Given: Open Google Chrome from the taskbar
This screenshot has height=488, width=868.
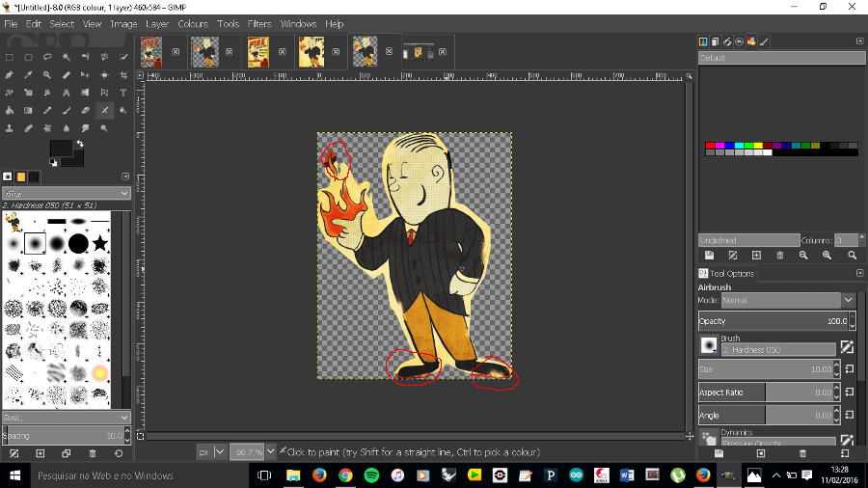Looking at the screenshot, I should pos(345,475).
